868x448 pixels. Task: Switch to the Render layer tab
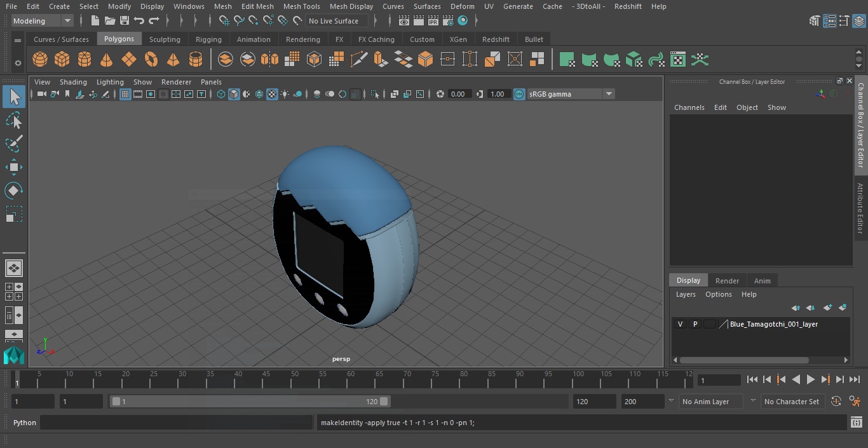click(727, 281)
